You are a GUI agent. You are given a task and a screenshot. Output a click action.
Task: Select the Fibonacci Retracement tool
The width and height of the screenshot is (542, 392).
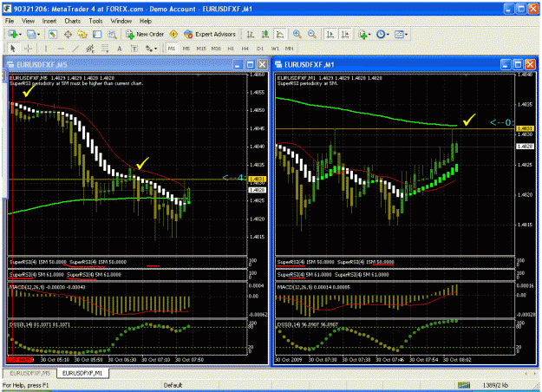[x=105, y=49]
